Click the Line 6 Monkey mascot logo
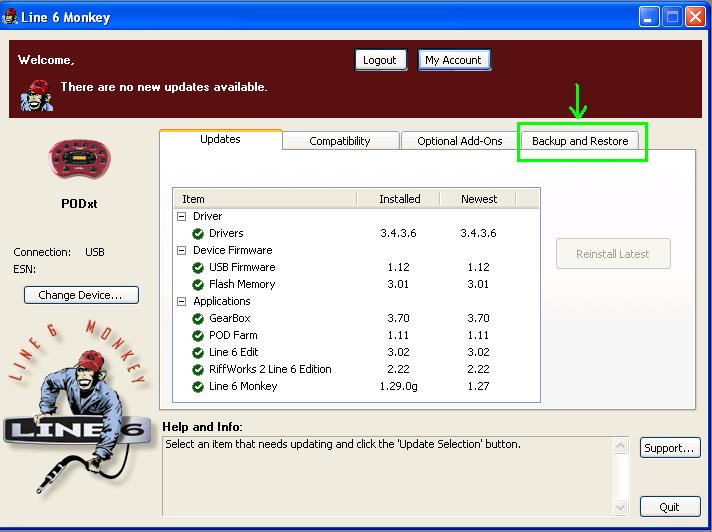The width and height of the screenshot is (712, 532). [77, 406]
